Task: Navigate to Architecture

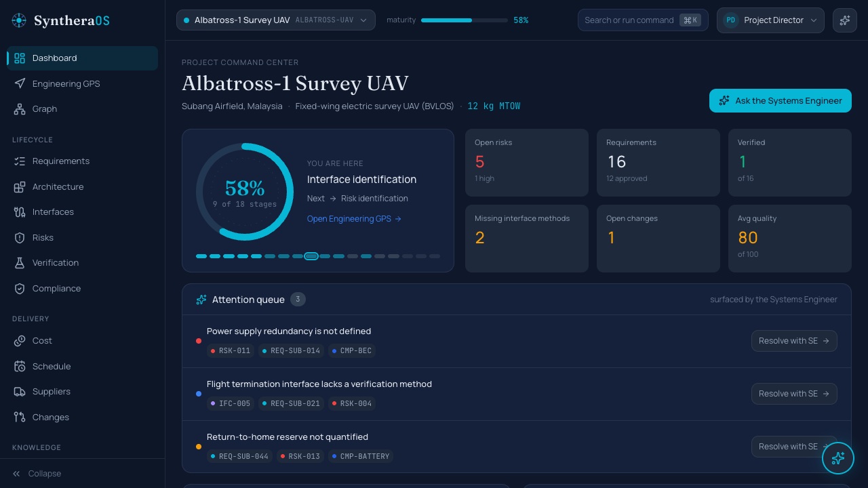Action: click(x=82, y=187)
